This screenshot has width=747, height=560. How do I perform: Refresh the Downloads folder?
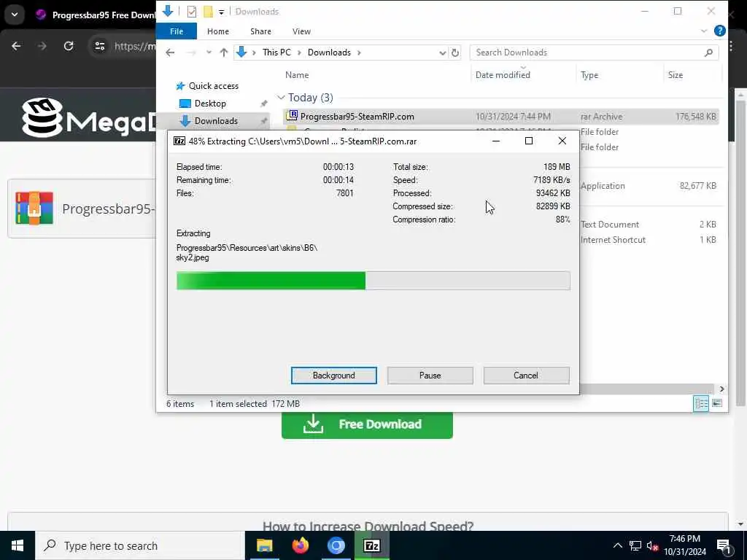click(455, 52)
